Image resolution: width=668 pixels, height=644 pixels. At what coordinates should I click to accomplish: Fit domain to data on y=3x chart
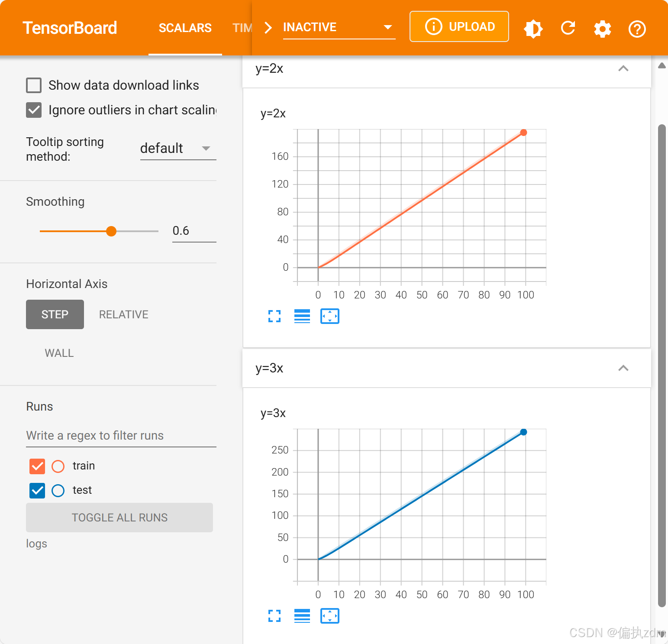(330, 616)
